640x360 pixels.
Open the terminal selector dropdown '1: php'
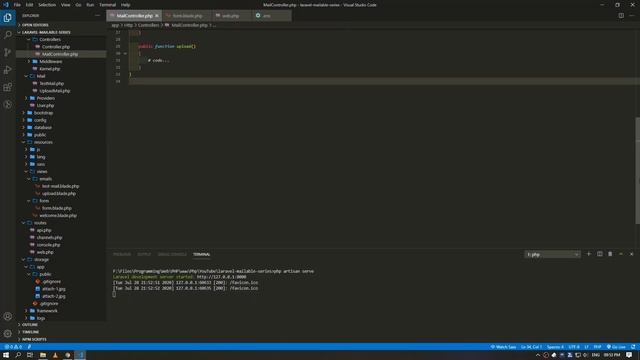[552, 254]
